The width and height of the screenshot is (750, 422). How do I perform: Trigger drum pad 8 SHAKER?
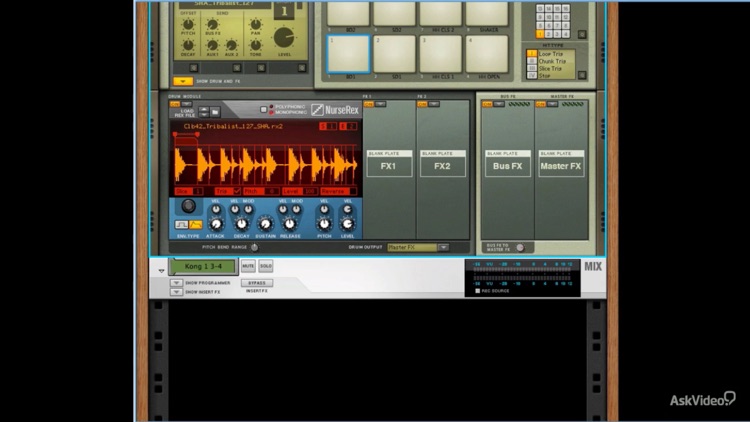486,13
